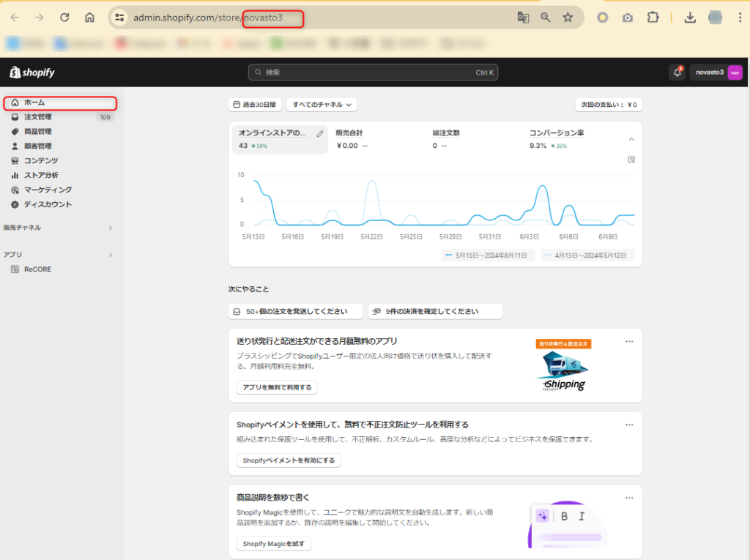
Task: Click the Shopifyペイメントを有効にする button
Action: 289,460
